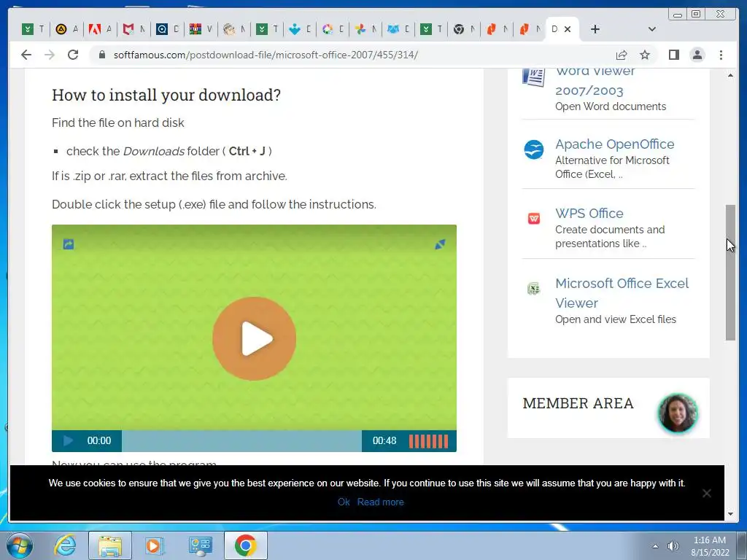Switch to the McAfee shield tab
Image resolution: width=747 pixels, height=560 pixels.
pos(128,29)
